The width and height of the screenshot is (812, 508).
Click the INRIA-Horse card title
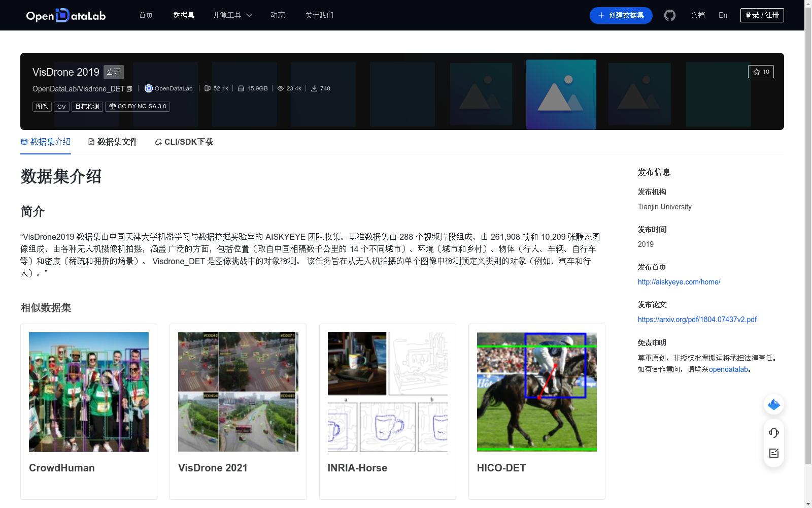tap(357, 468)
